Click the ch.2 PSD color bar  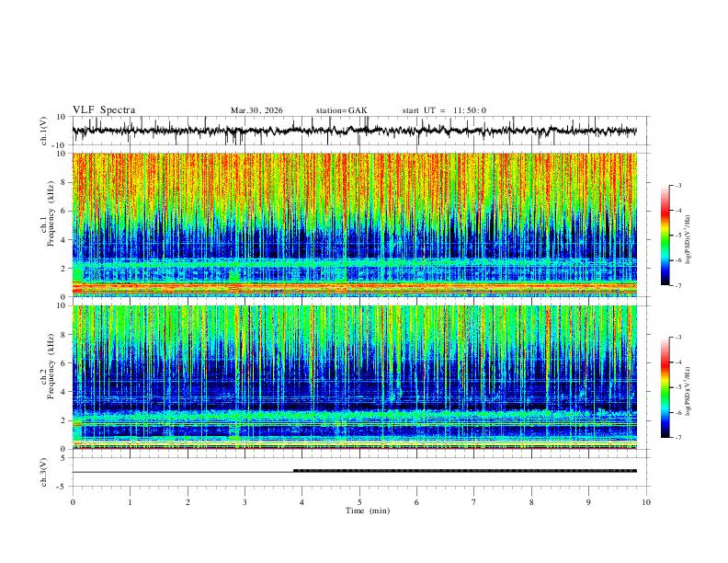coord(665,387)
